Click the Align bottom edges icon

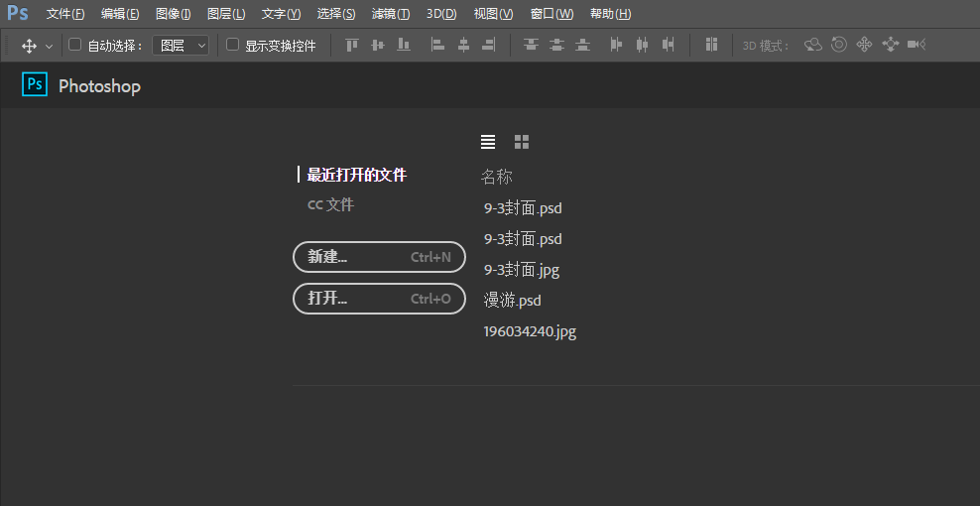click(x=404, y=45)
